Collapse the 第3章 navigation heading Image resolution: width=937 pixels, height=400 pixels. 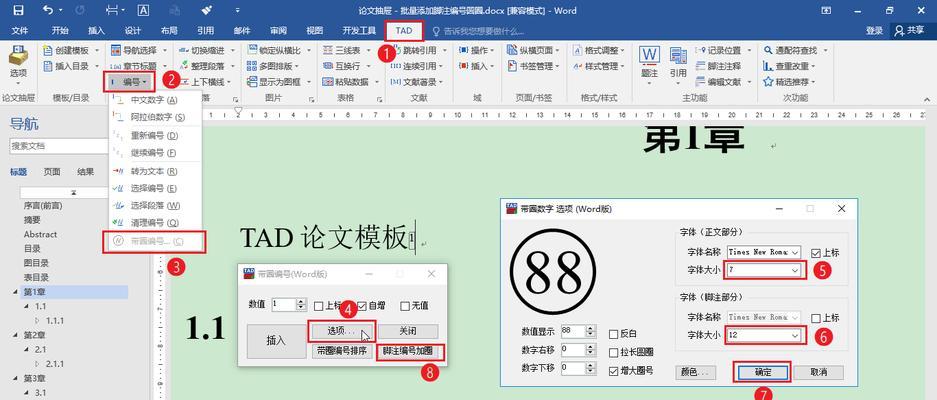[15, 378]
